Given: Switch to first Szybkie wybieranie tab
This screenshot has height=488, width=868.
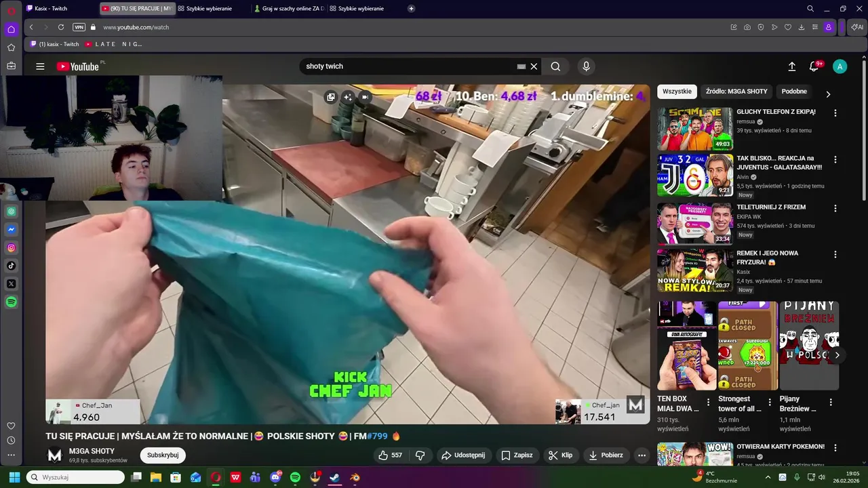Looking at the screenshot, I should [208, 9].
